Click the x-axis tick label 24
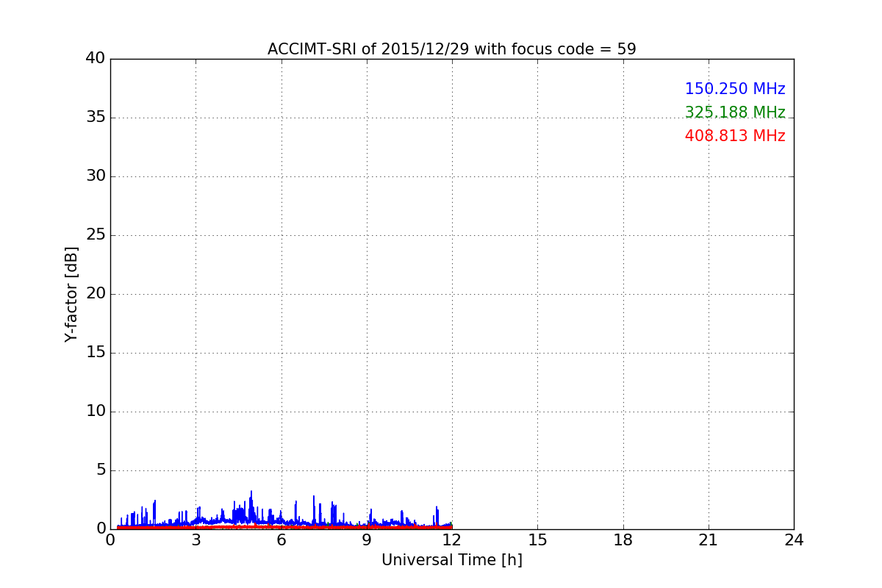The height and width of the screenshot is (588, 882). (x=794, y=540)
